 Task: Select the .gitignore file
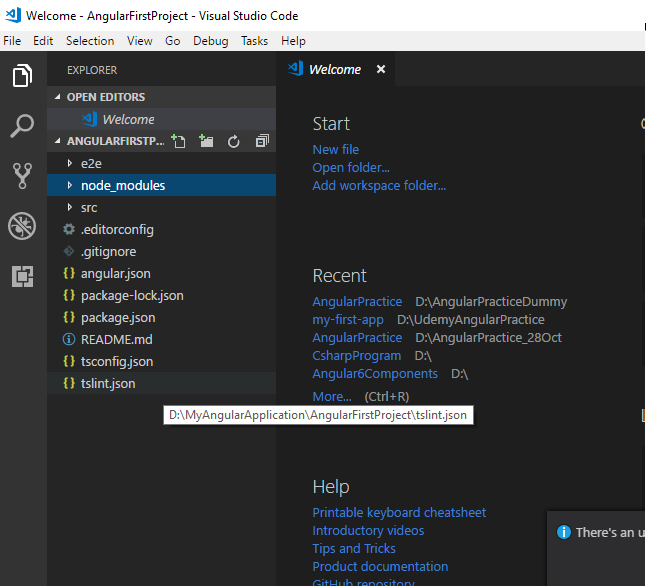point(162,251)
